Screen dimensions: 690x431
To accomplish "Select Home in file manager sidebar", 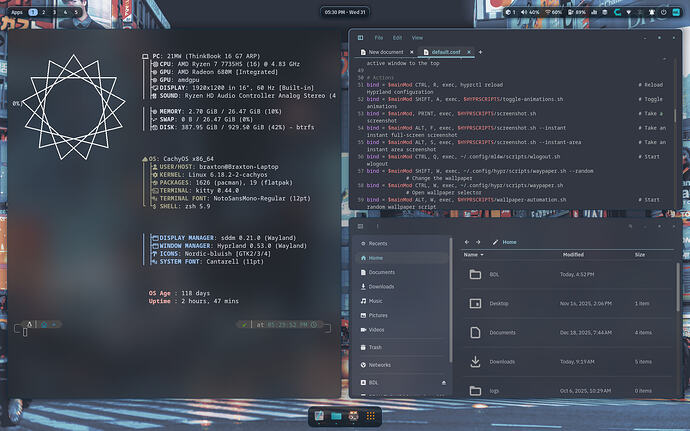I will [401, 258].
